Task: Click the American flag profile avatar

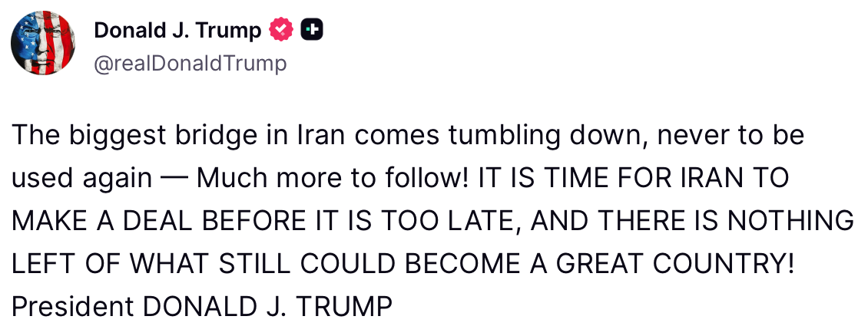Action: (x=42, y=44)
